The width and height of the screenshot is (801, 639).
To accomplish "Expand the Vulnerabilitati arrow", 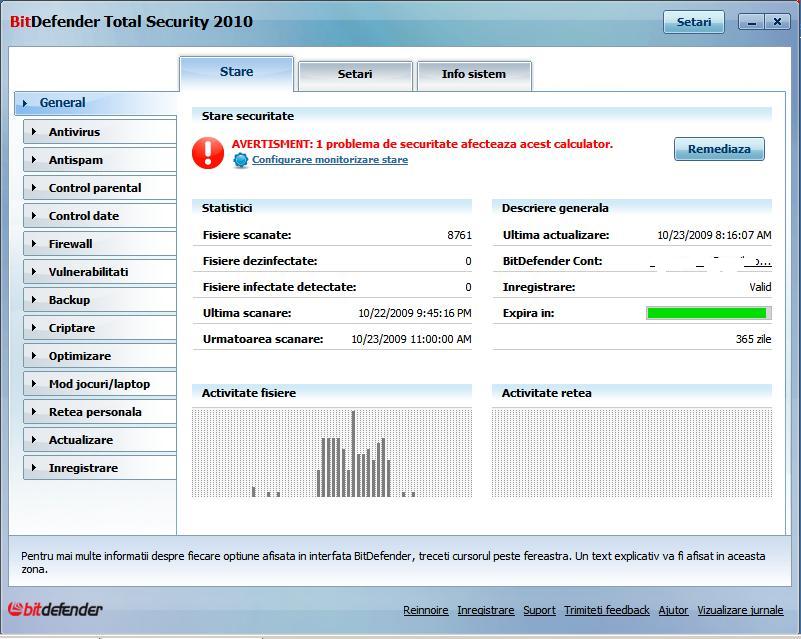I will (34, 272).
